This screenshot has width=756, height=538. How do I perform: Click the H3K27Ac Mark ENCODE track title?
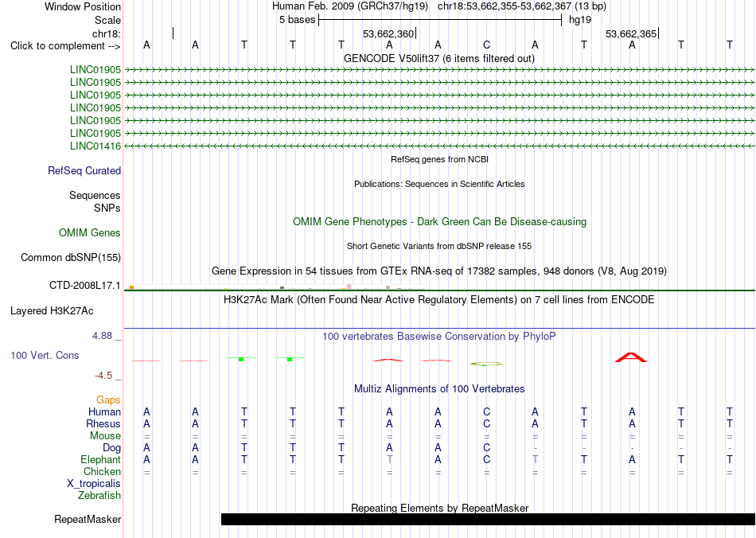(x=439, y=300)
